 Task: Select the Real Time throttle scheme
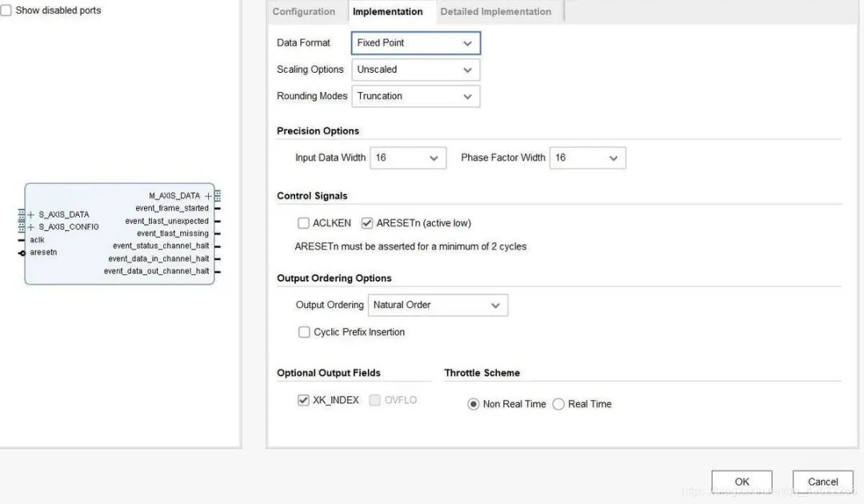tap(558, 404)
